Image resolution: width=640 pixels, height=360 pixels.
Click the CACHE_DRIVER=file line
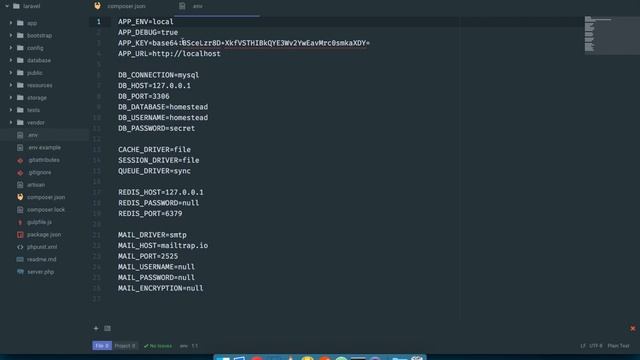pos(154,149)
